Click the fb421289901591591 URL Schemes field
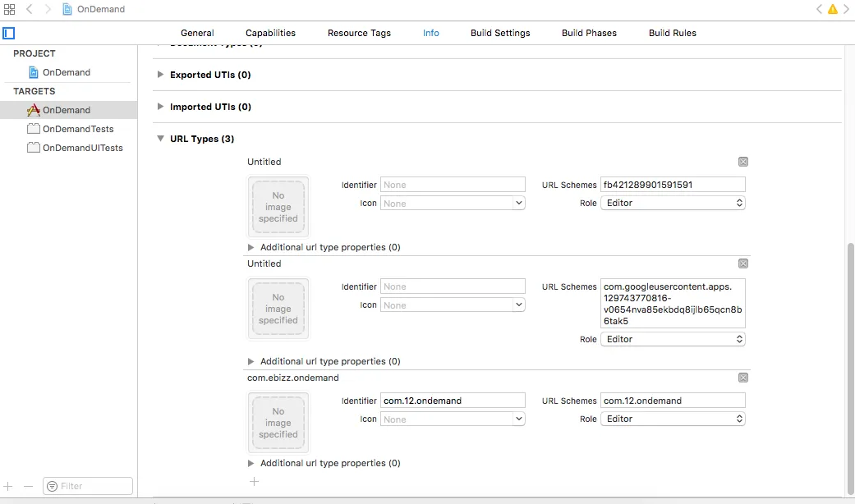Screen dimensions: 855x504 [673, 185]
